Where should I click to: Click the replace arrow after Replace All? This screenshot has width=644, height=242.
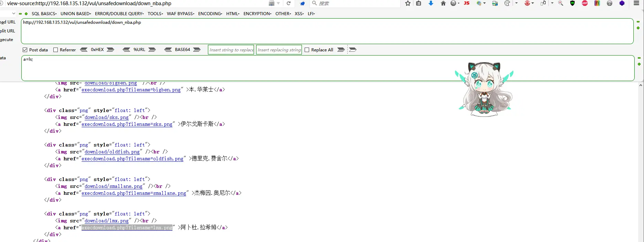pyautogui.click(x=341, y=50)
